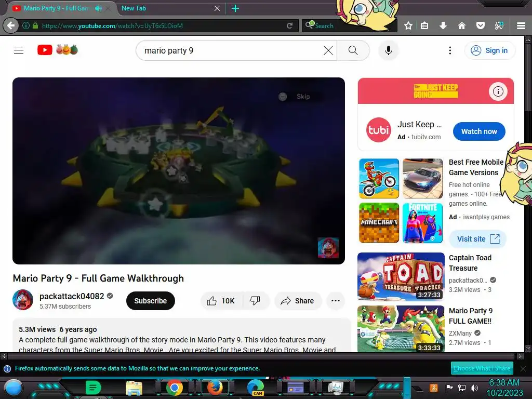This screenshot has height=399, width=532.
Task: Visit site for iwantplay.games ad
Action: click(478, 239)
